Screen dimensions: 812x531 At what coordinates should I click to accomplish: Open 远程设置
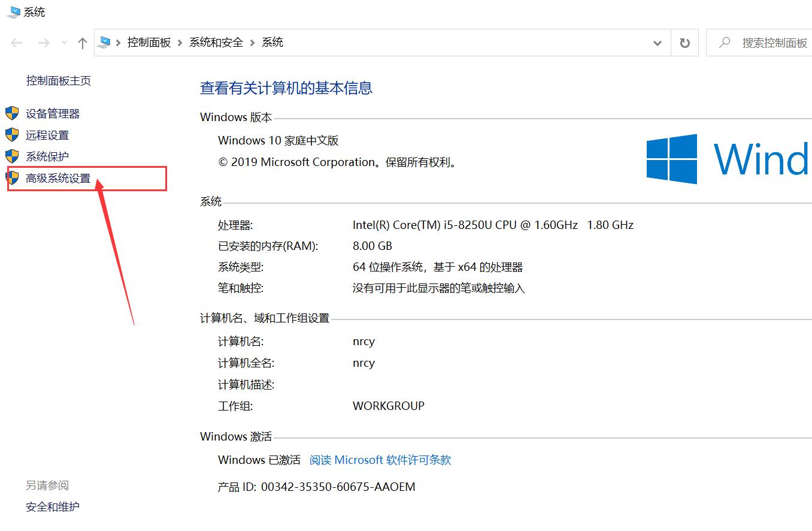coord(47,135)
